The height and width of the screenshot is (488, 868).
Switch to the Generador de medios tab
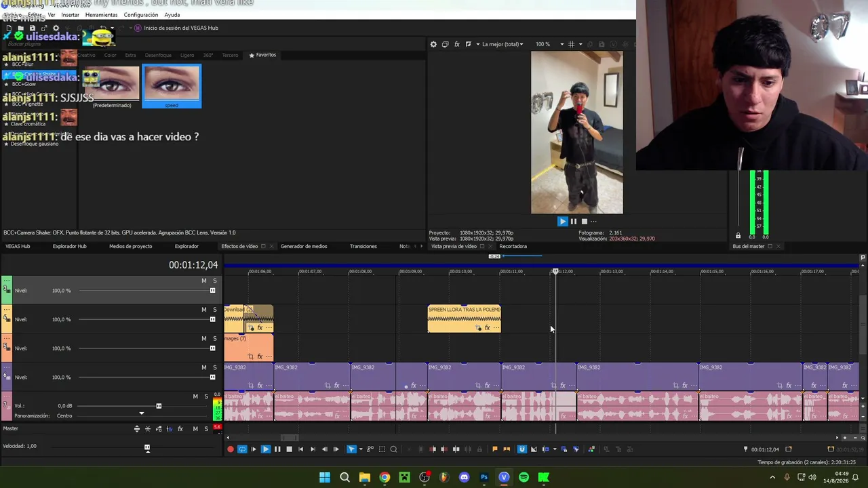pos(304,246)
